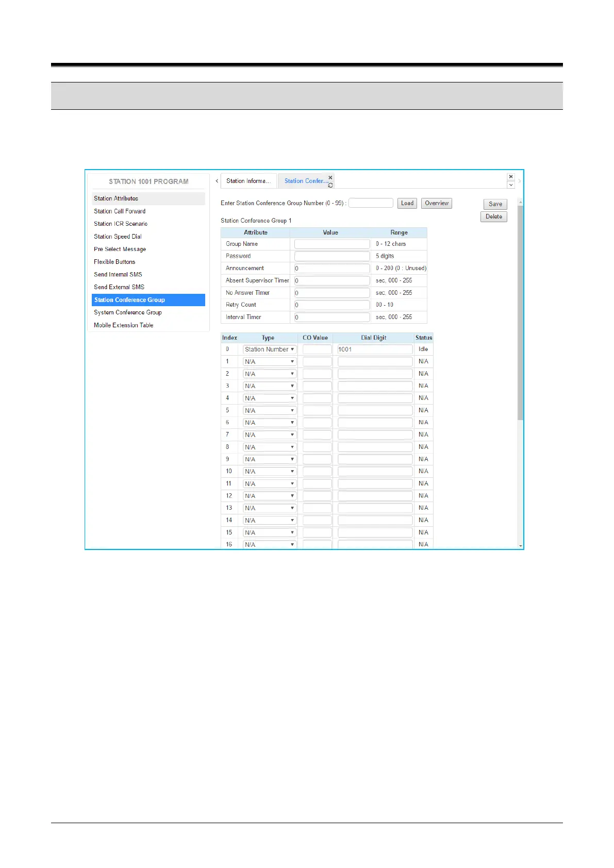Click the STATION 1001 PROGRAM heading
This screenshot has height=868, width=614.
coord(148,181)
